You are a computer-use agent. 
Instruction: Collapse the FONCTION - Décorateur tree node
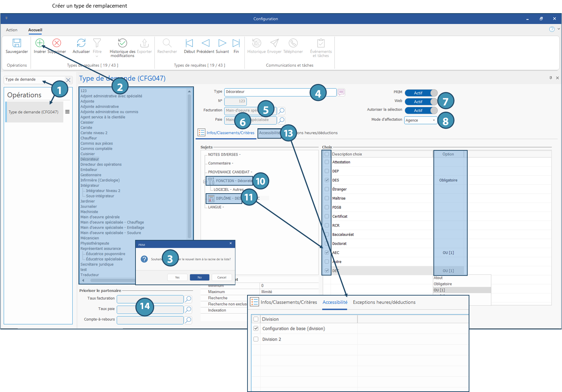pos(205,181)
